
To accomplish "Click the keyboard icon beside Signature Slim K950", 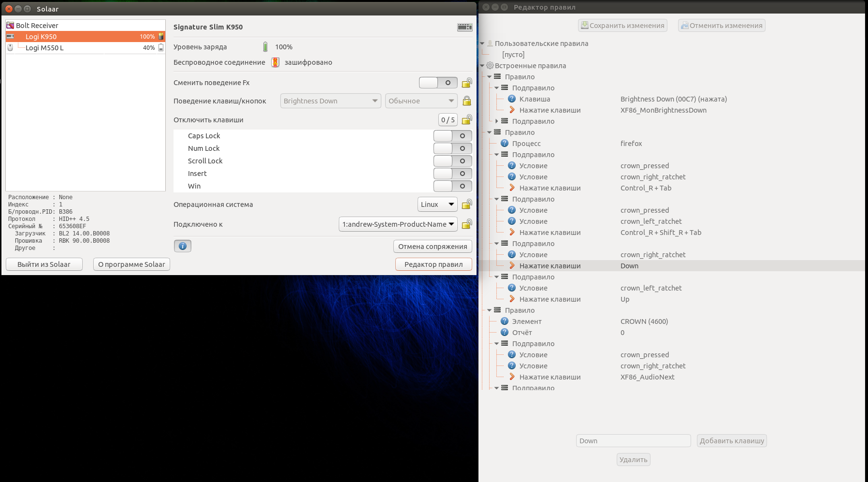I will point(464,27).
